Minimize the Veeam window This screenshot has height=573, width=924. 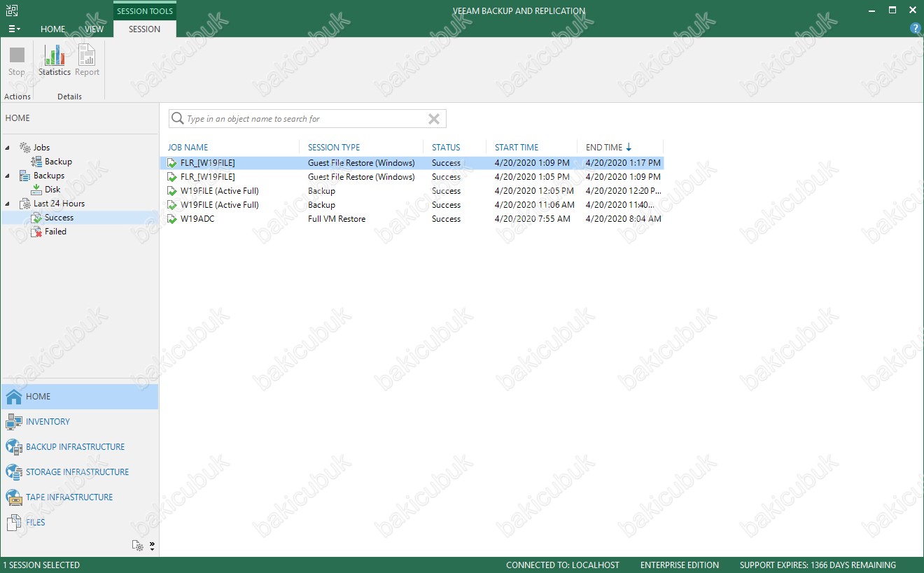(873, 10)
